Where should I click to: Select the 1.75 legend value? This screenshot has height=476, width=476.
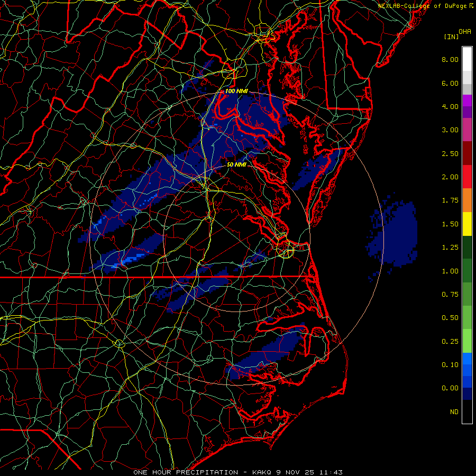pos(450,200)
